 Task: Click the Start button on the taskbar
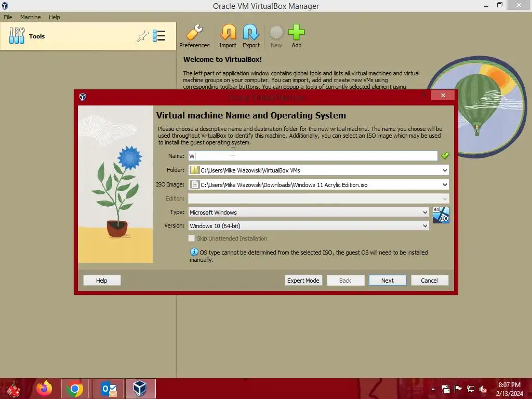(14, 389)
